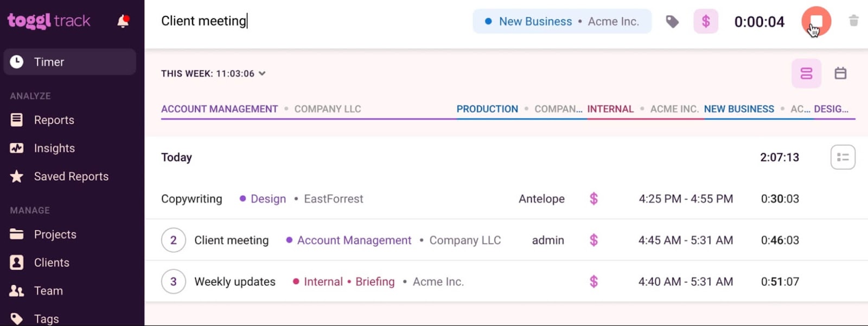Open Saved Reports
The width and height of the screenshot is (868, 326).
click(71, 176)
